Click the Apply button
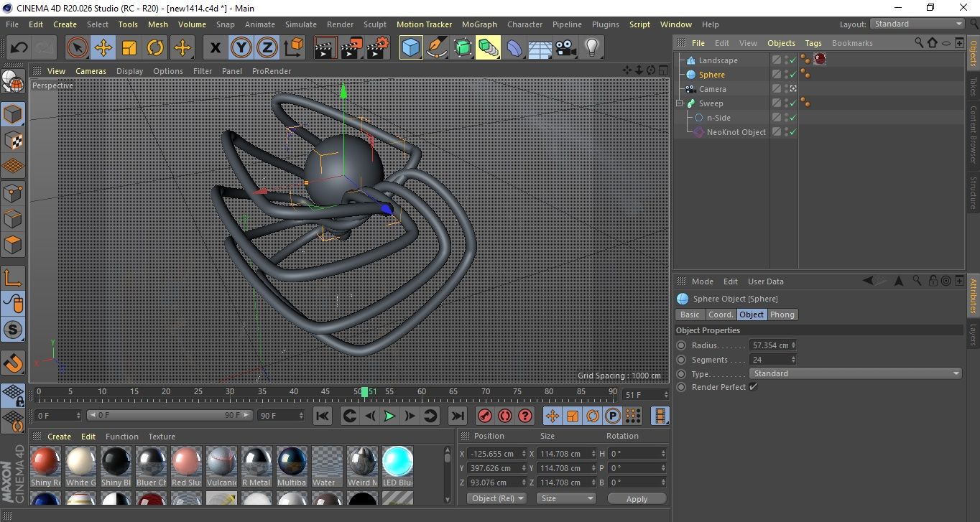Viewport: 980px width, 522px height. tap(637, 498)
